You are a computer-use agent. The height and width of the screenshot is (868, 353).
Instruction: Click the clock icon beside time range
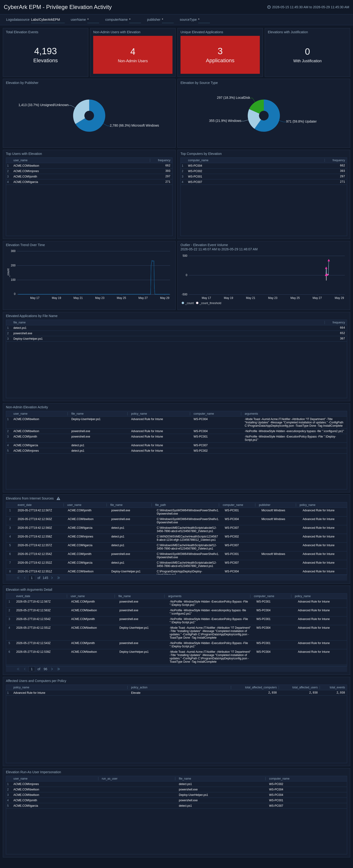coord(269,7)
